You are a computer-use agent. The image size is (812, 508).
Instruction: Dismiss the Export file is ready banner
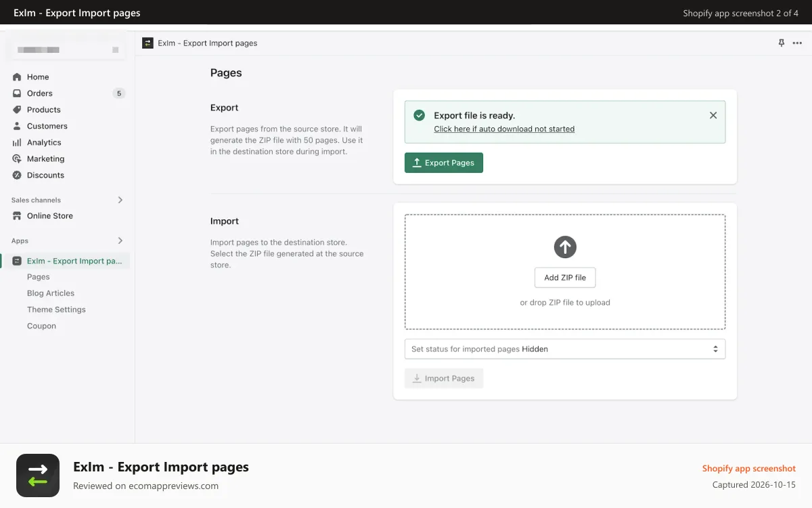coord(713,115)
